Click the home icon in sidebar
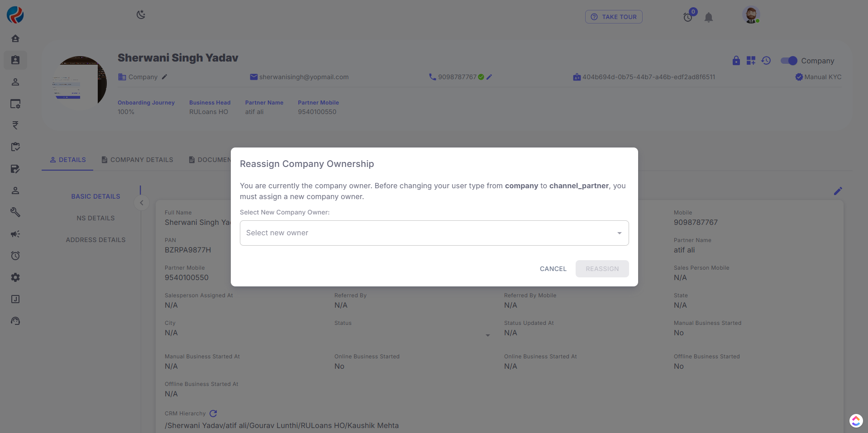 pos(15,38)
